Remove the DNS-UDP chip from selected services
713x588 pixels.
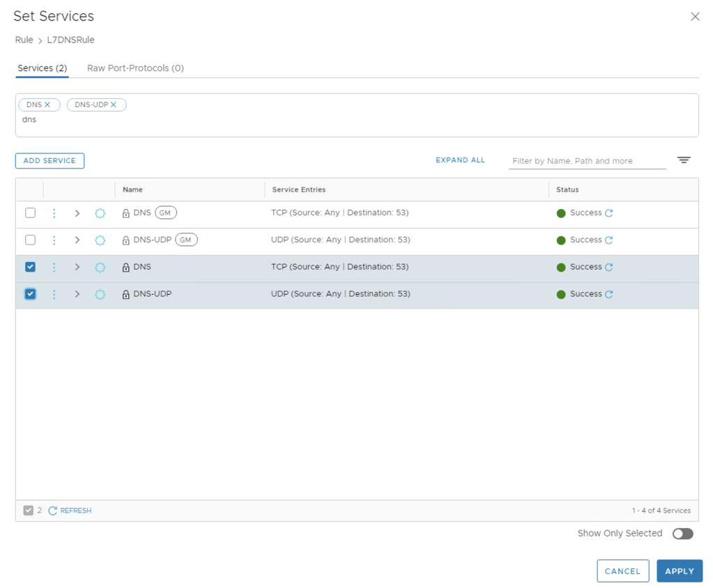[114, 105]
